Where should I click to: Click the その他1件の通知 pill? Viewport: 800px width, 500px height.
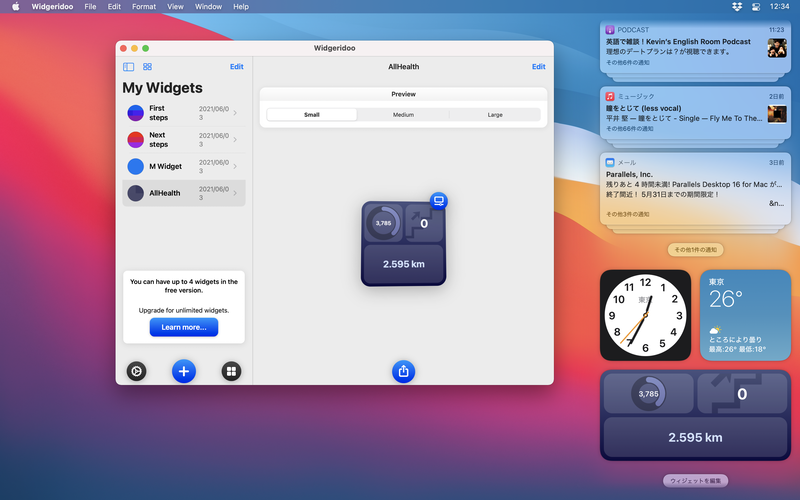pyautogui.click(x=695, y=249)
